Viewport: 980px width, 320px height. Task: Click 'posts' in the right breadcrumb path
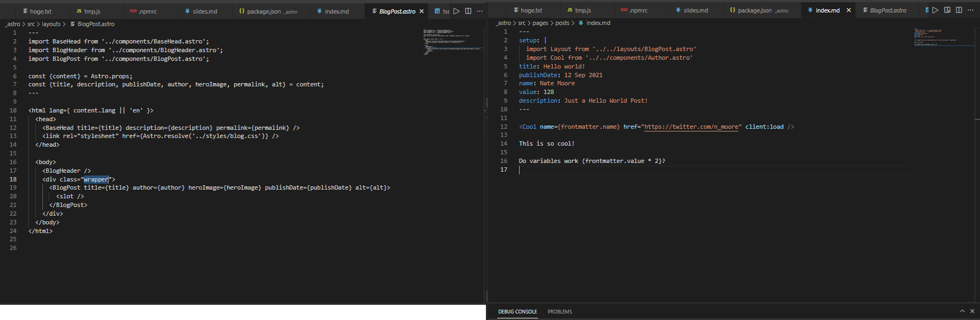562,23
